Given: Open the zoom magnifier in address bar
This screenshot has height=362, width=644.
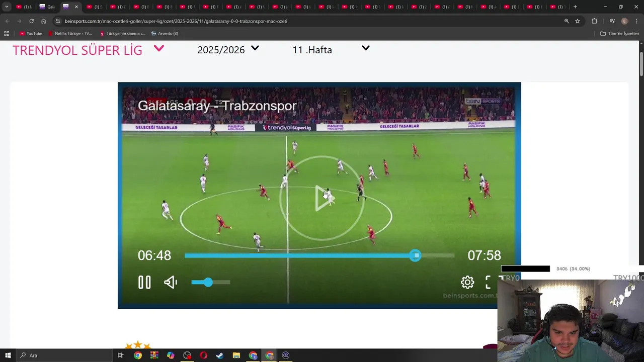Looking at the screenshot, I should point(567,21).
